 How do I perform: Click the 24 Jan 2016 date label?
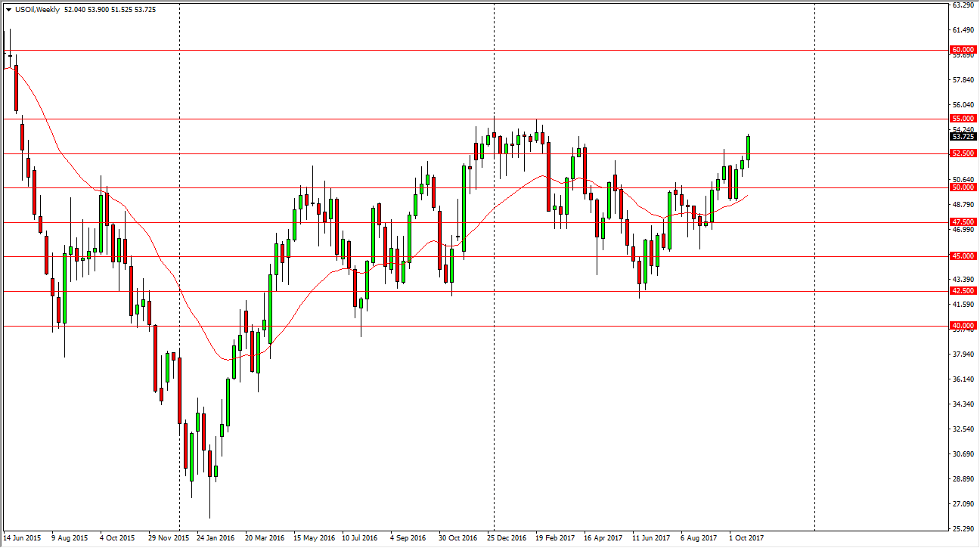point(216,539)
